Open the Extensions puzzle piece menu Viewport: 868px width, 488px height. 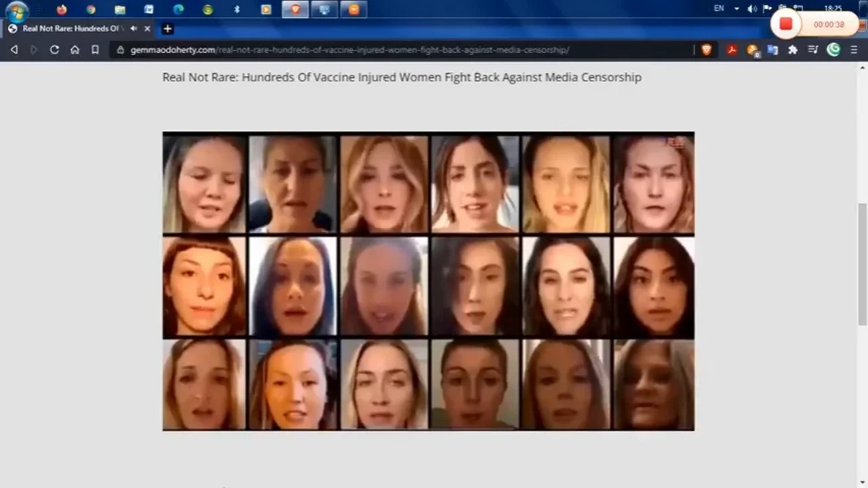tap(793, 49)
